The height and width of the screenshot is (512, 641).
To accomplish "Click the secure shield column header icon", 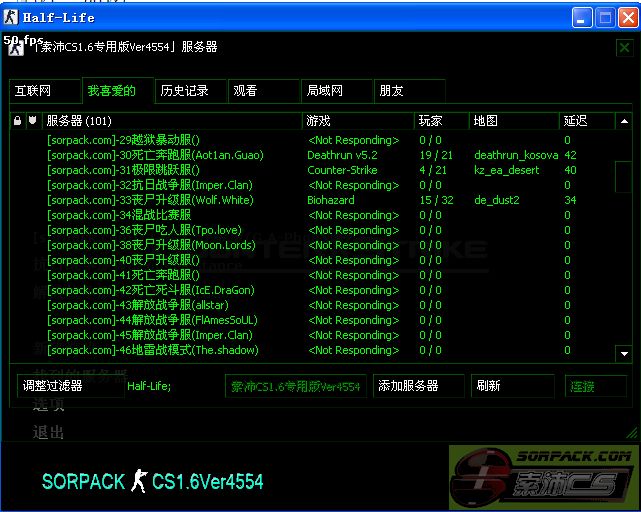I will pos(32,121).
